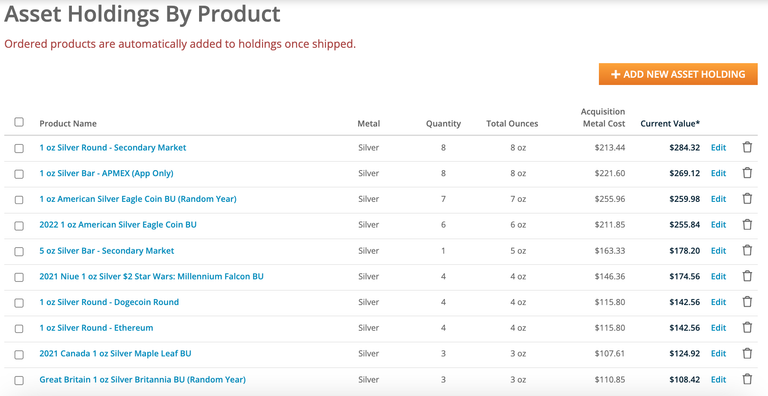Click the $178.20 current value cell
Screen dimensions: 768x396
coord(685,250)
